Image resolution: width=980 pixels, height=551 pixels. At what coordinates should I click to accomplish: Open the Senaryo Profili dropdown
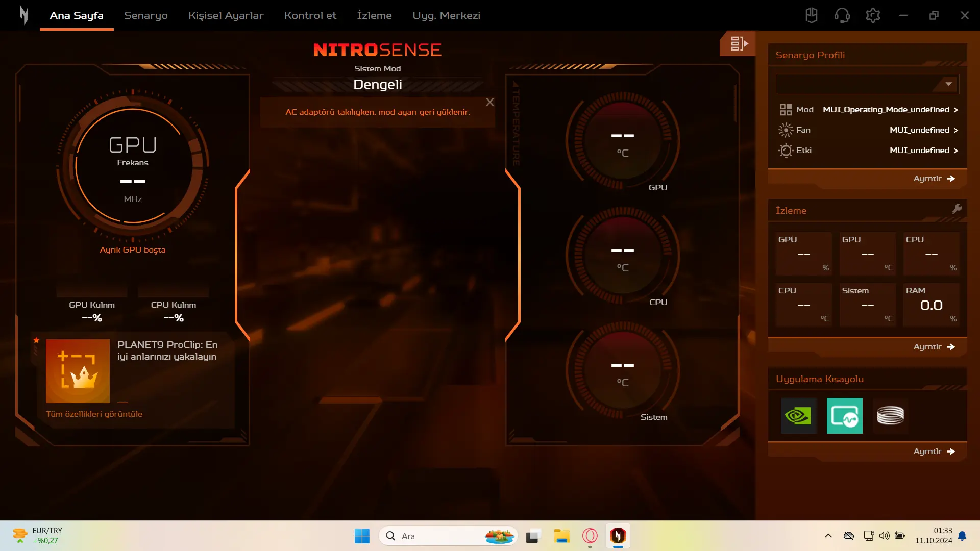(x=868, y=84)
